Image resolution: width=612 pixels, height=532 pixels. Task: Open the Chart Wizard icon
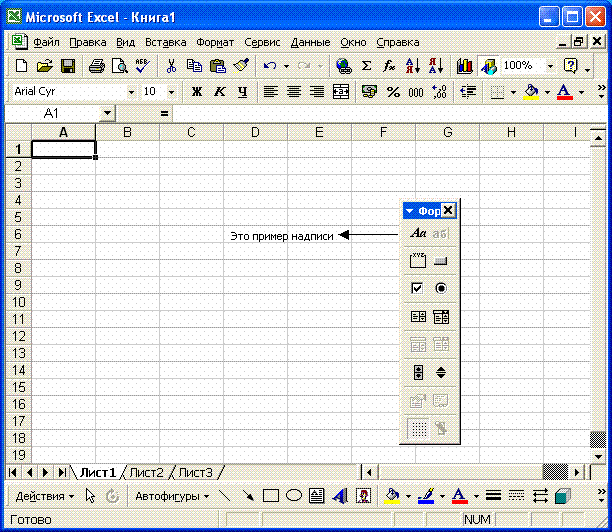[x=464, y=66]
